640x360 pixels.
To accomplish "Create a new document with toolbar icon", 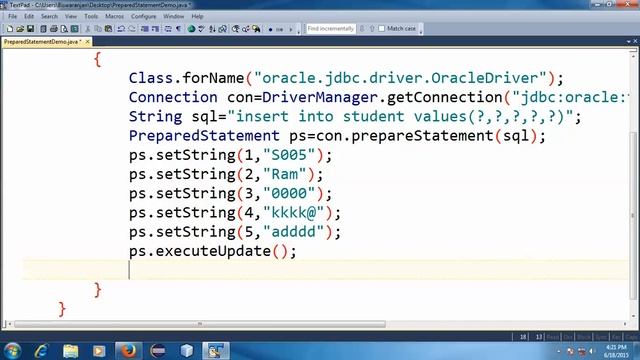I will click(10, 29).
